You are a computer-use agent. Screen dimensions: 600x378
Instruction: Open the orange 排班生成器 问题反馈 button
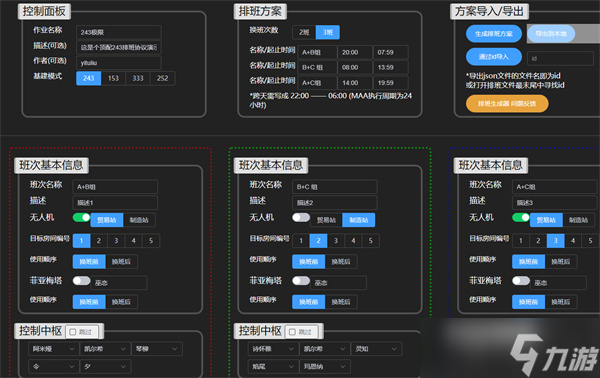(507, 104)
